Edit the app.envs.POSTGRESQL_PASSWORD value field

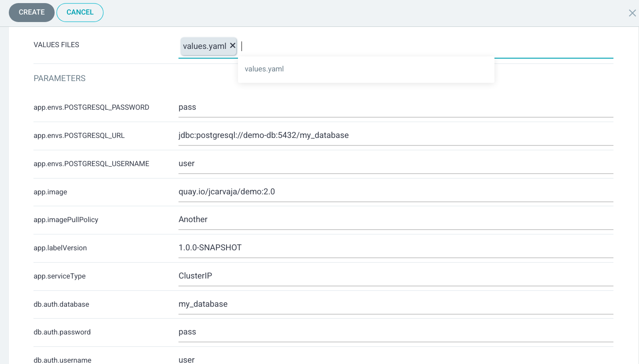click(396, 107)
